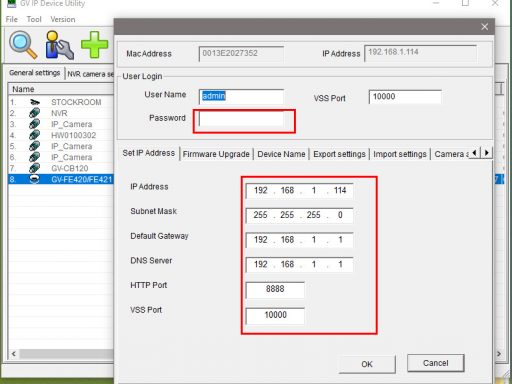Focus the Password field

point(241,119)
